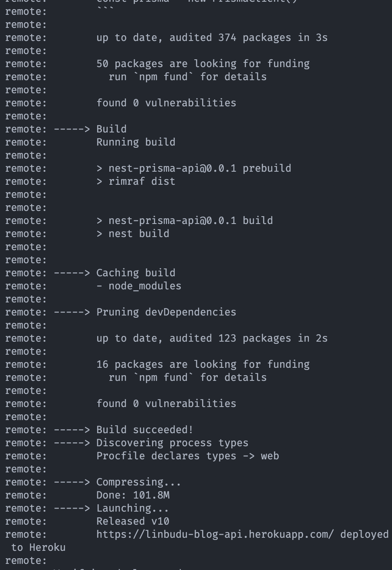
Task: Select the "nest-prisma-api@0.0.1 build" line
Action: click(x=190, y=221)
